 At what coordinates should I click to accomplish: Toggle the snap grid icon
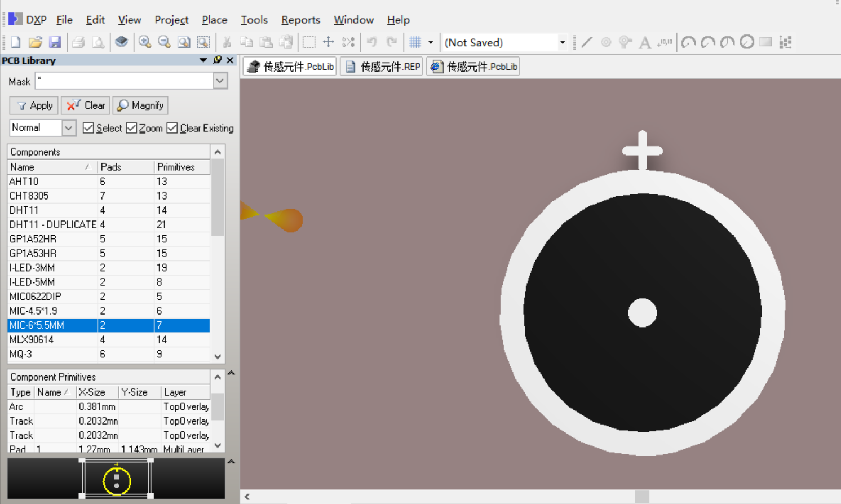[415, 42]
